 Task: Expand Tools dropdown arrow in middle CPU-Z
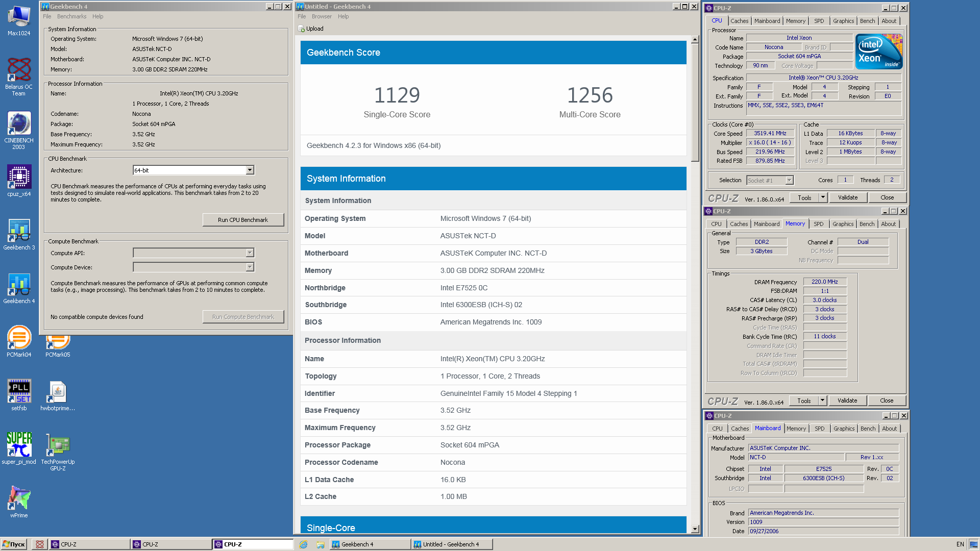coord(822,400)
